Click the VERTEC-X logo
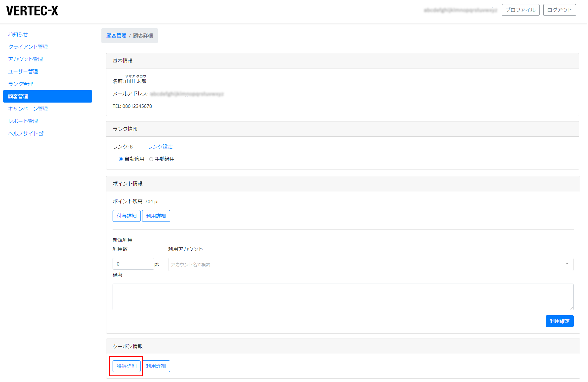This screenshot has width=588, height=382. [x=32, y=11]
